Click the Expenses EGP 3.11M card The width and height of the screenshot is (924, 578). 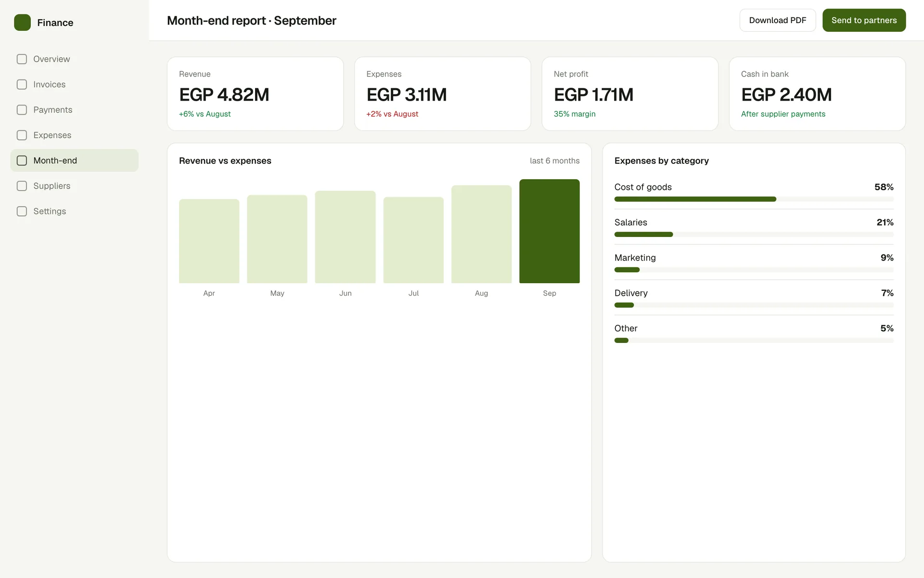pos(443,94)
